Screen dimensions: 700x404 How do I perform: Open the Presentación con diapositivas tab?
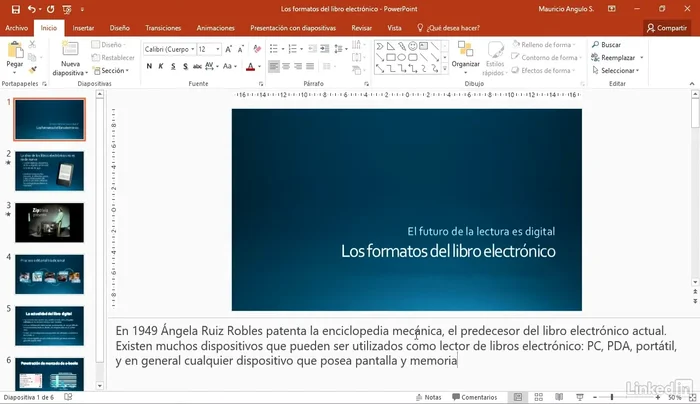point(293,28)
